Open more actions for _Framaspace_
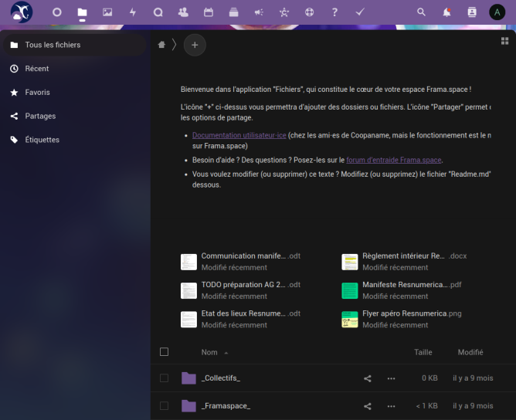The height and width of the screenshot is (420, 516). pos(392,406)
